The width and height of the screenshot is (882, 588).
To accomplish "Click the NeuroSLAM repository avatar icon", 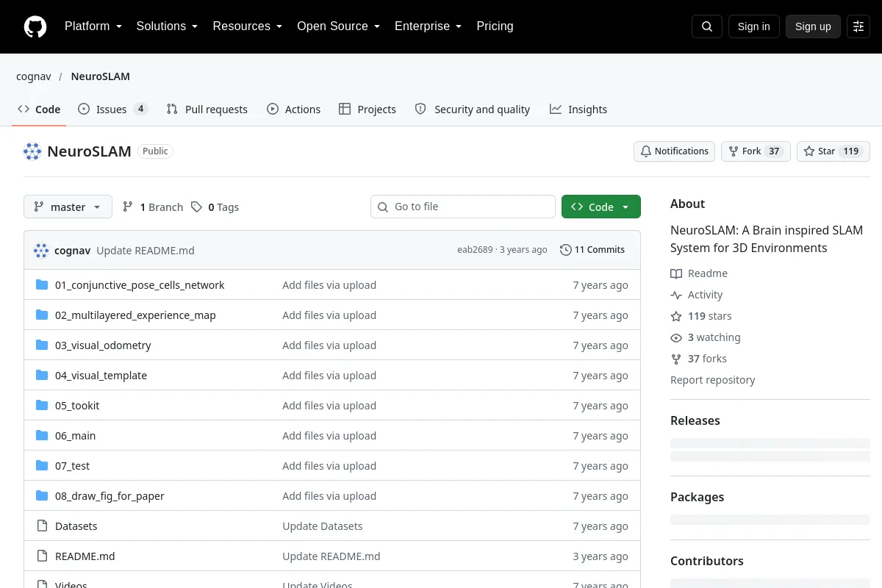I will [x=32, y=151].
